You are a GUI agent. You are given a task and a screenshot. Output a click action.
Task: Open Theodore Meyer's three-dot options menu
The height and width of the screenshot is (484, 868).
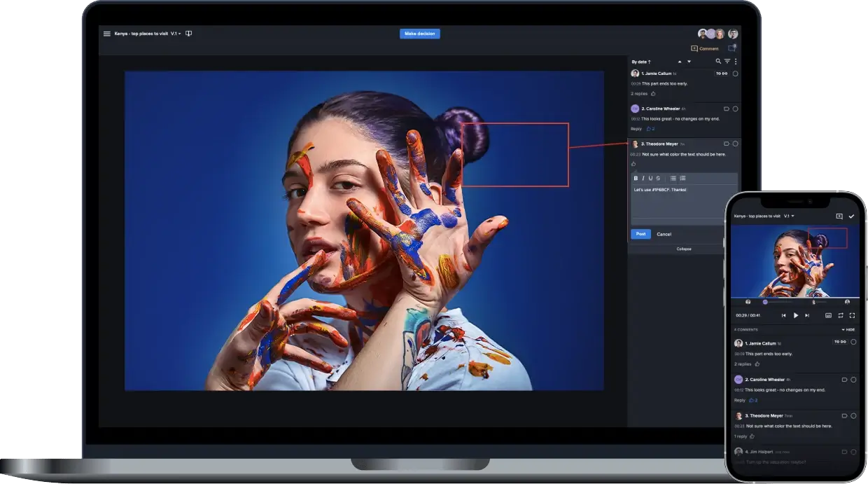(725, 144)
